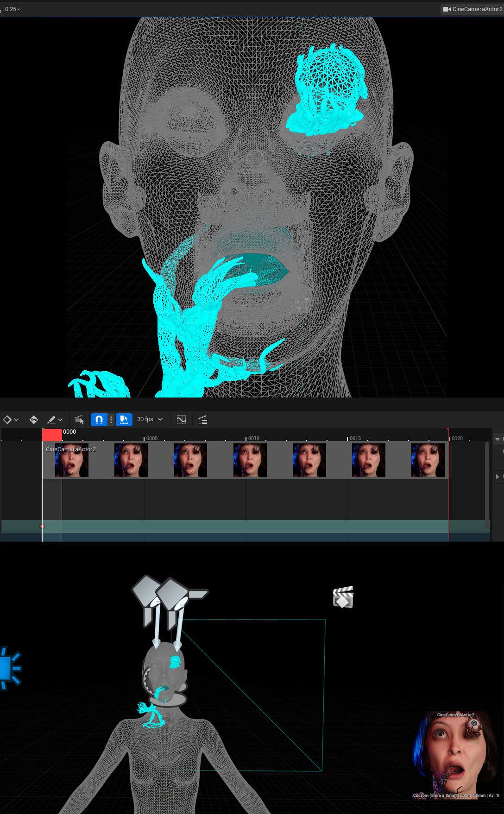
Task: Select the level sequence clapperboard actor icon
Action: click(343, 597)
